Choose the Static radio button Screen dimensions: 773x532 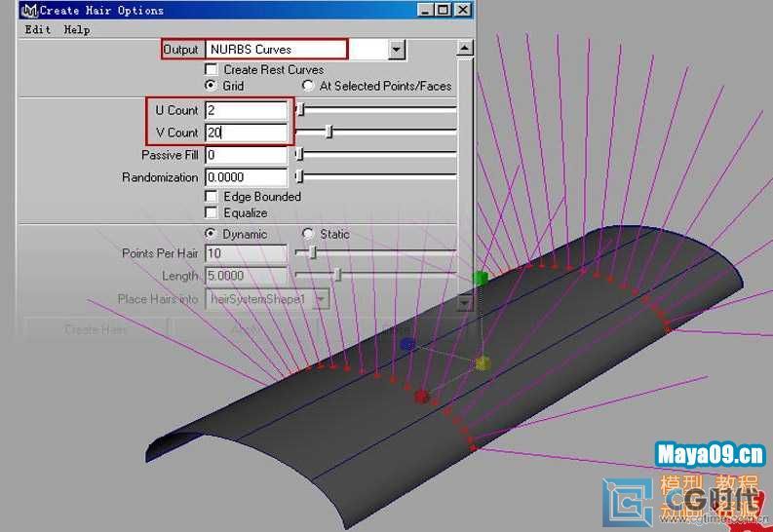[x=308, y=234]
